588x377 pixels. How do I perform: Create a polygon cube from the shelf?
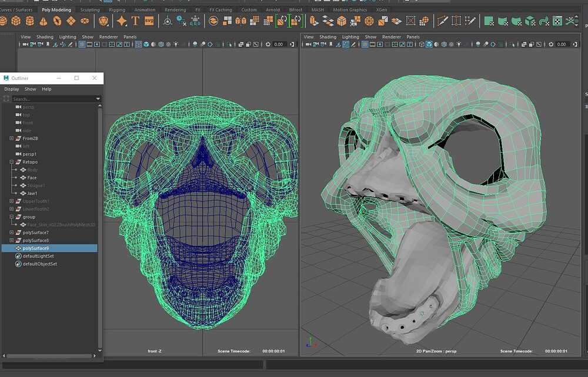[x=16, y=21]
